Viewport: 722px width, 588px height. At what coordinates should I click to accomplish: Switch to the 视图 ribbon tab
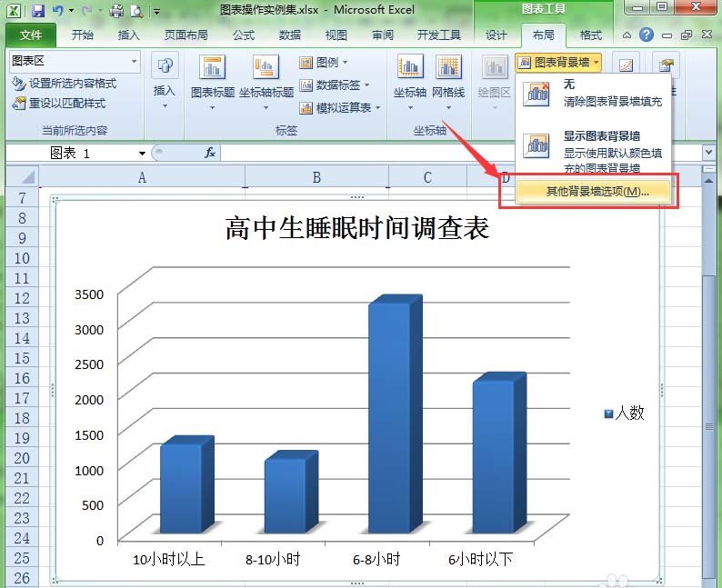336,35
